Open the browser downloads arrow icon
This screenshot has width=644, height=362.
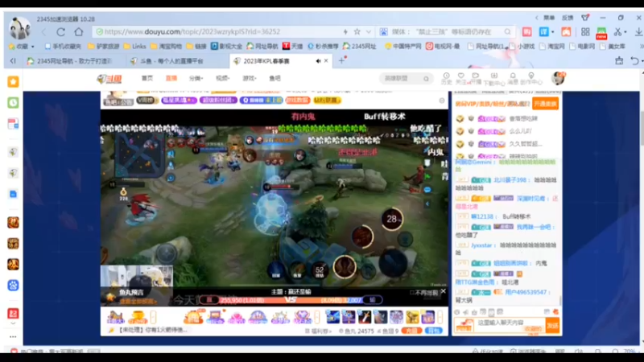pyautogui.click(x=638, y=31)
